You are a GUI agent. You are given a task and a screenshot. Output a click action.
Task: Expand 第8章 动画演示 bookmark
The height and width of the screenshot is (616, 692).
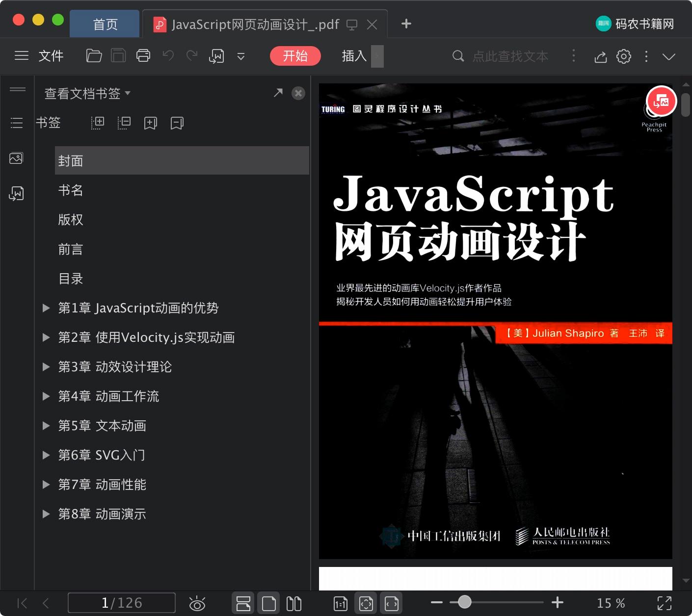click(x=46, y=514)
